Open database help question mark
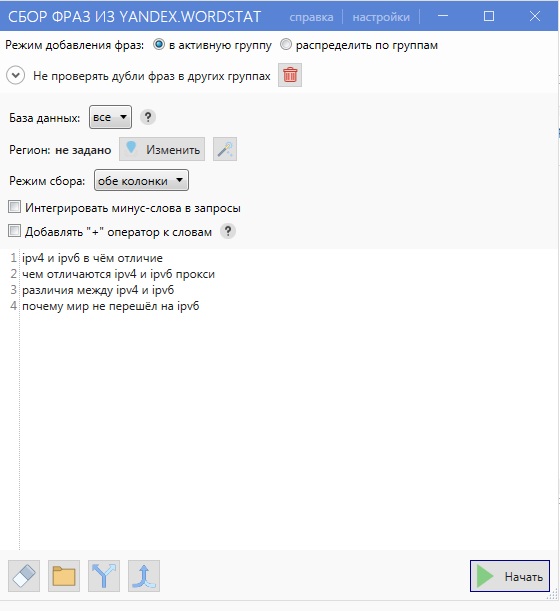 coord(148,117)
